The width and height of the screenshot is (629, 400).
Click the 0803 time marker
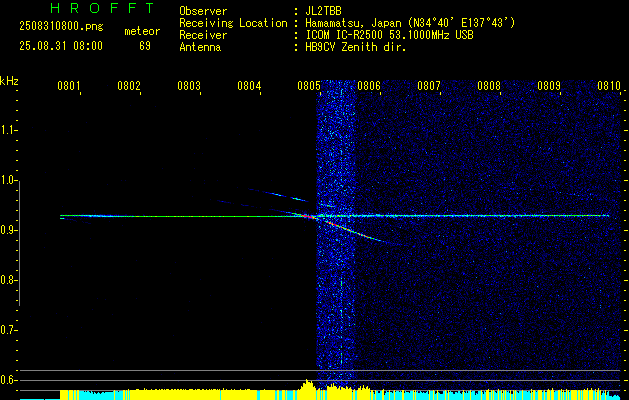click(x=189, y=86)
